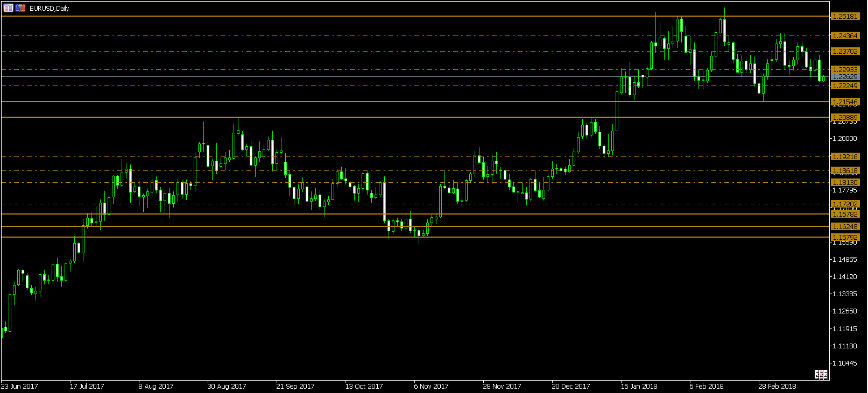Select the 1.25181 price level label
The width and height of the screenshot is (868, 393).
[845, 17]
